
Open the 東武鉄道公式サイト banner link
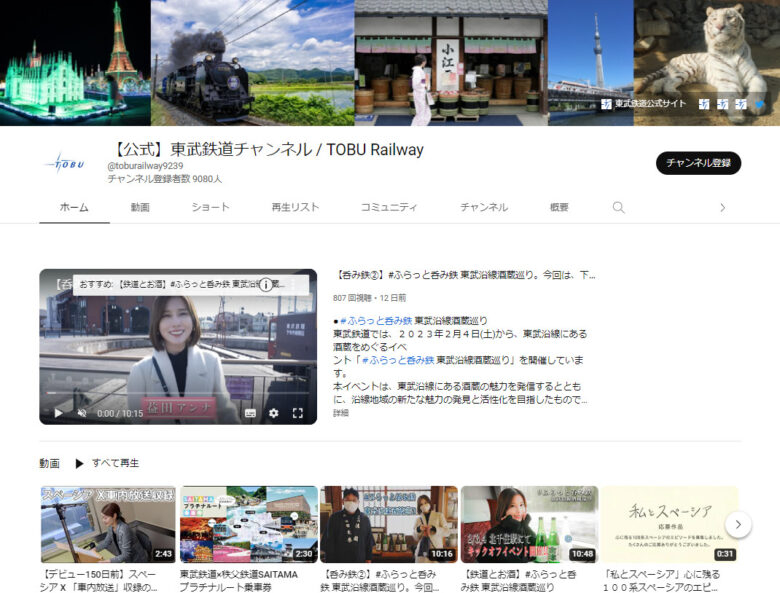coord(650,103)
